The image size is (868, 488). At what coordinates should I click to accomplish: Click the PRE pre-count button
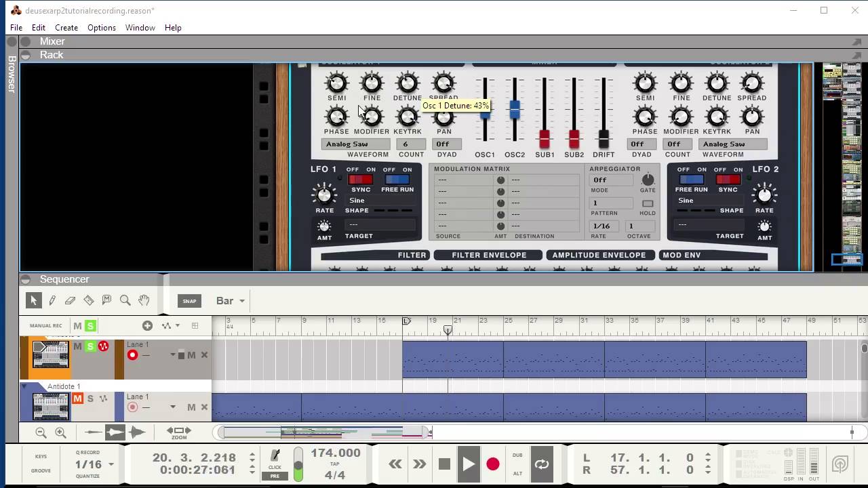click(x=275, y=476)
